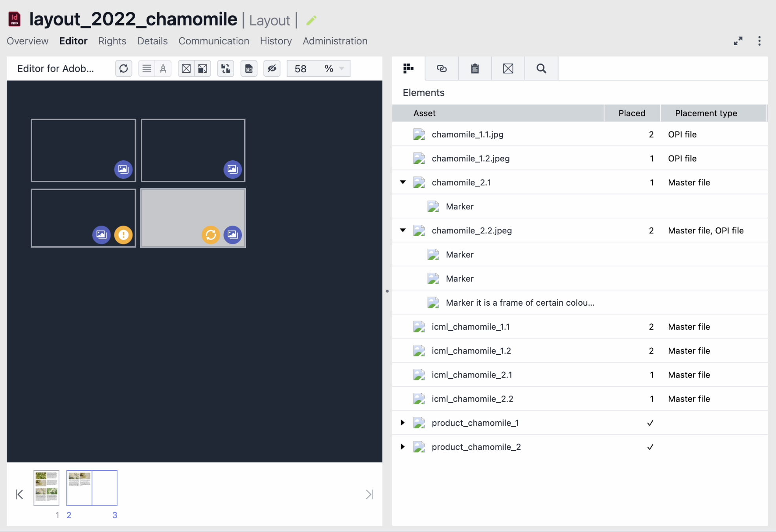Toggle the frame scaling icon in toolbar
This screenshot has height=532, width=776.
(x=202, y=69)
